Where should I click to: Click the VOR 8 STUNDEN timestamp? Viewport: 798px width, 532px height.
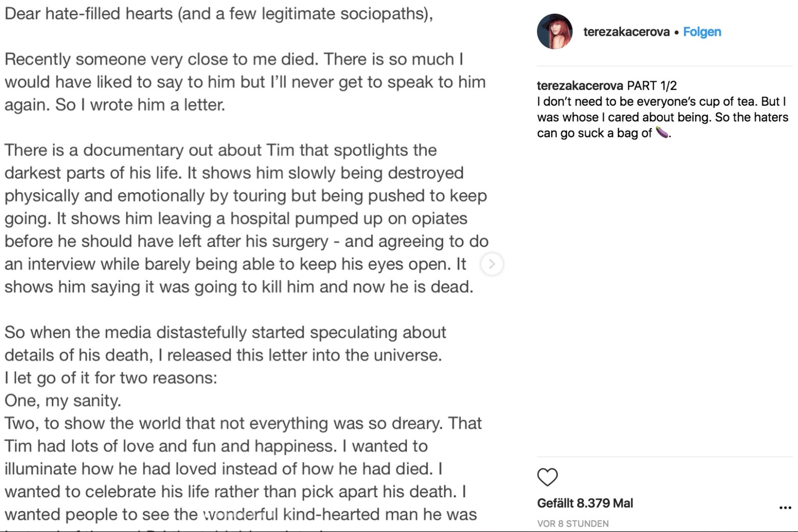coord(573,523)
